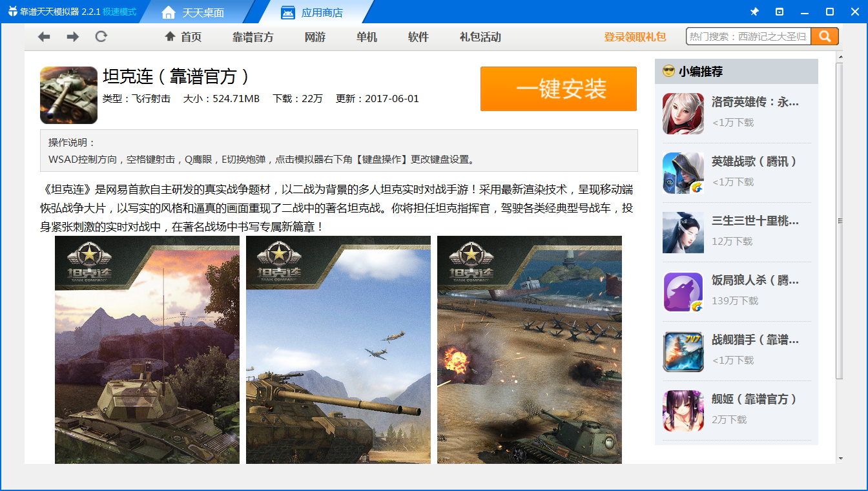Open 舰姬（靠谱官方） title link
This screenshot has width=868, height=491.
754,399
